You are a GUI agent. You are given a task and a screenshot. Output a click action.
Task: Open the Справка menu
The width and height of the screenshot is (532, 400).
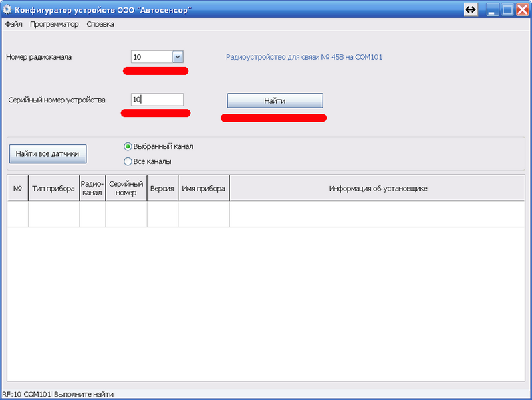pyautogui.click(x=100, y=24)
